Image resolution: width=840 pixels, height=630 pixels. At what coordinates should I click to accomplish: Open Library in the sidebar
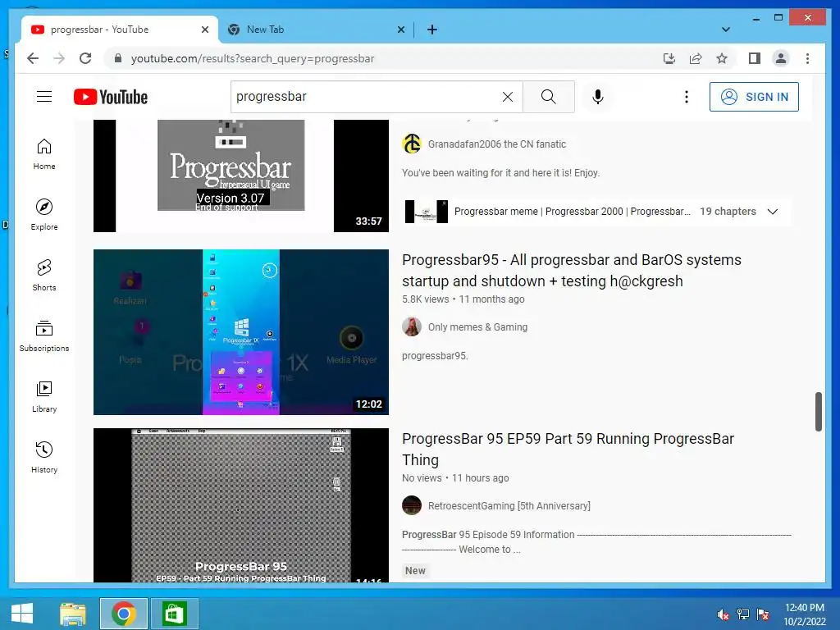[44, 396]
